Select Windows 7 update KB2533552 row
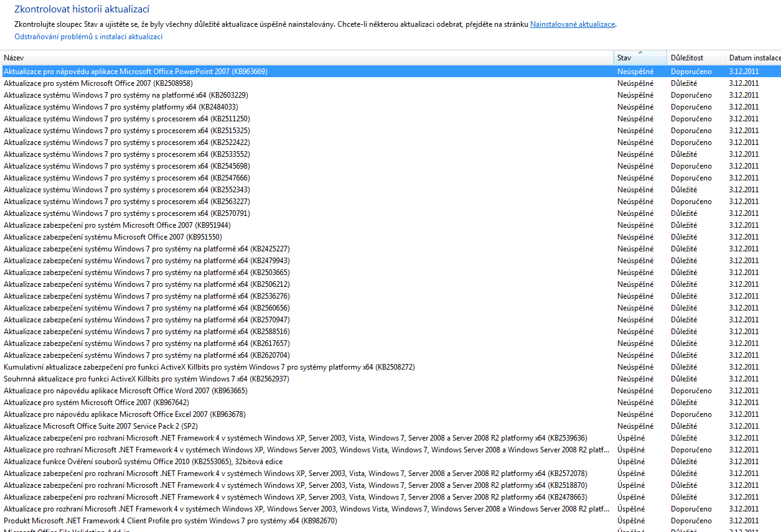Screen dimensions: 781x532 [390, 154]
